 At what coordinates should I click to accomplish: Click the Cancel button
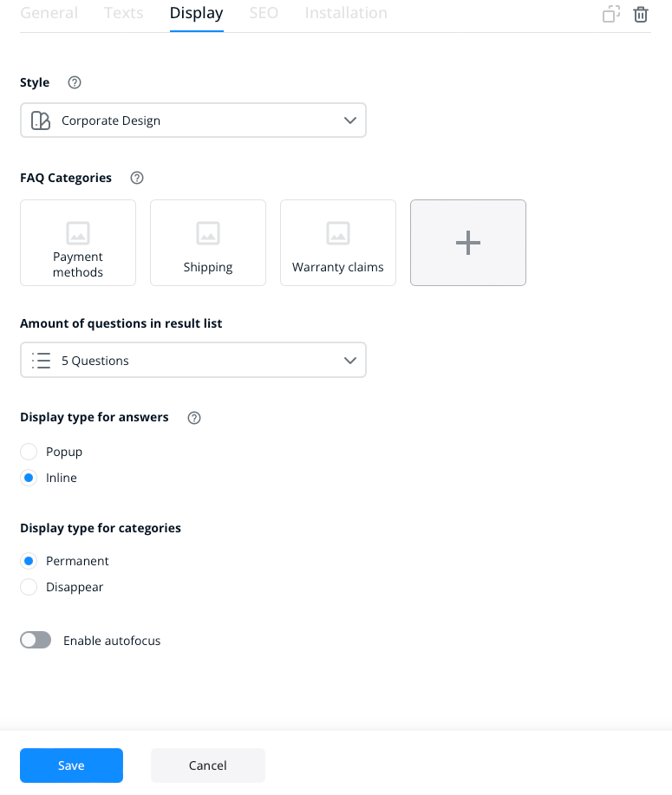pyautogui.click(x=208, y=766)
